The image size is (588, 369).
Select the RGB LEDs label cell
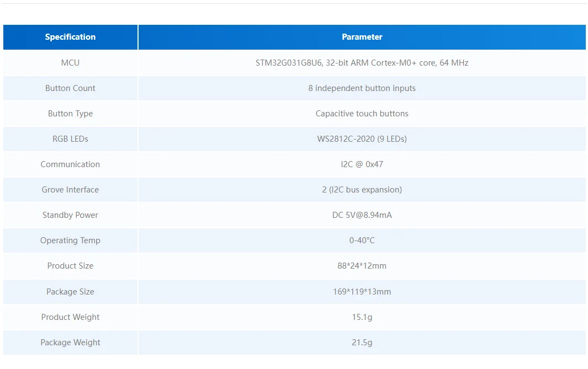(x=70, y=139)
